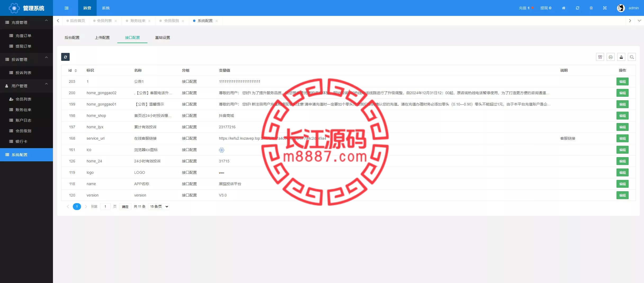Edit the home_ljyx row
The image size is (644, 283).
[x=622, y=127]
